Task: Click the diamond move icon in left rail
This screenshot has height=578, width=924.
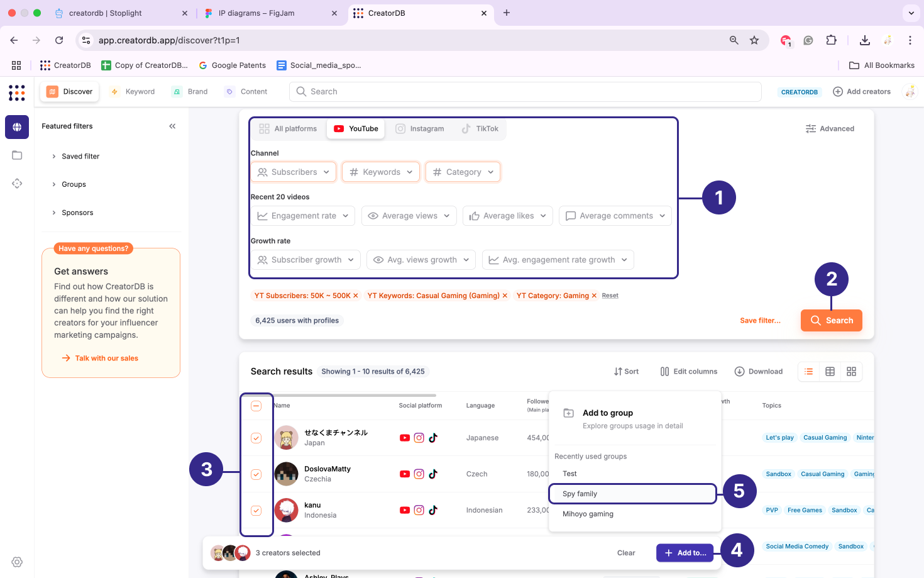Action: 17,184
